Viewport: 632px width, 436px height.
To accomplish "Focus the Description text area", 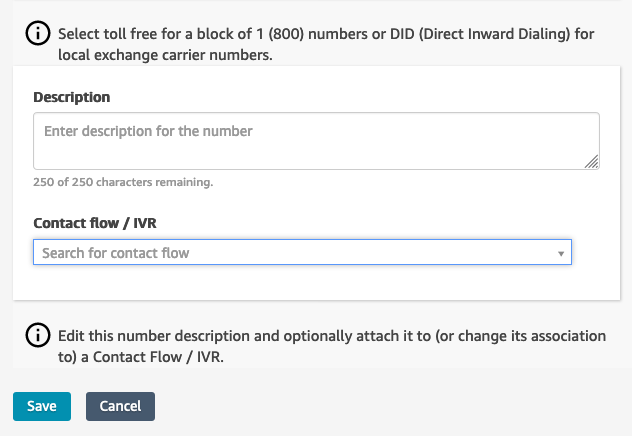I will pos(316,141).
